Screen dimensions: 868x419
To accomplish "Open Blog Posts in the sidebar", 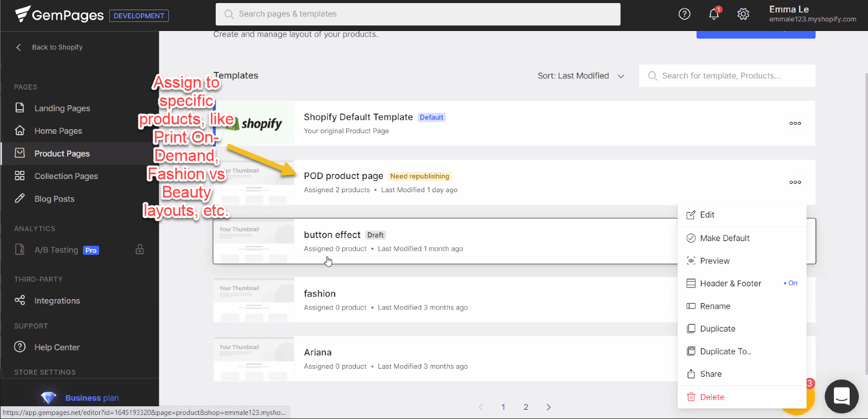I will pyautogui.click(x=54, y=199).
